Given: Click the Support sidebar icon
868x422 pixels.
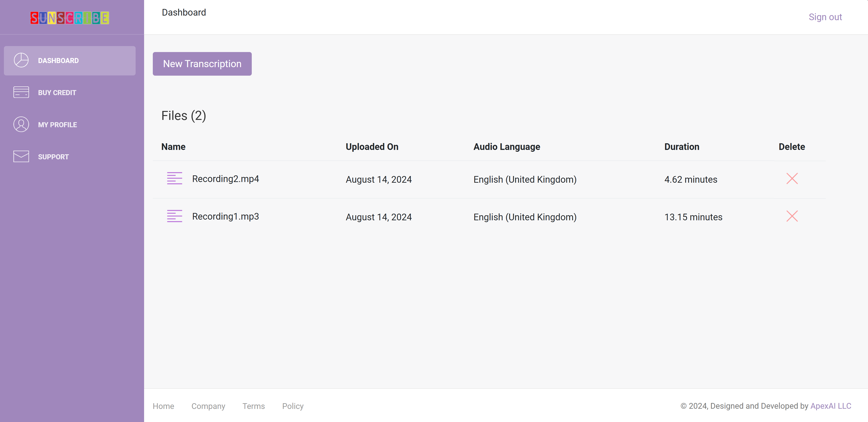Looking at the screenshot, I should (21, 157).
